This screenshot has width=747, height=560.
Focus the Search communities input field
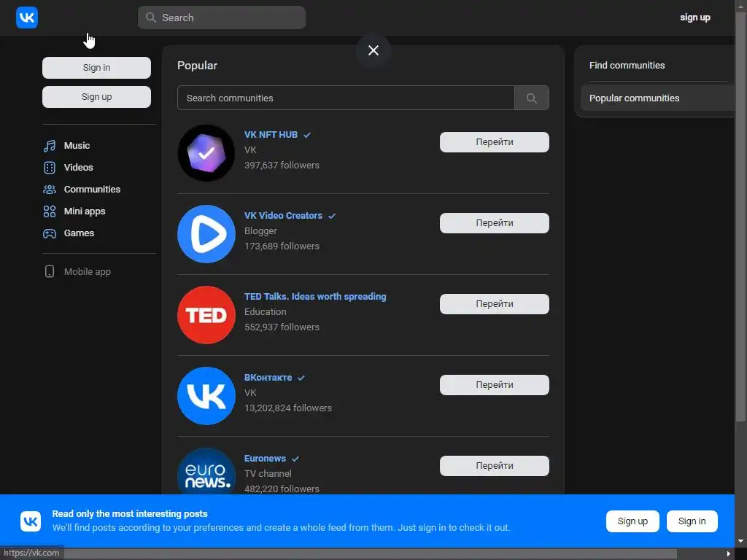point(346,98)
